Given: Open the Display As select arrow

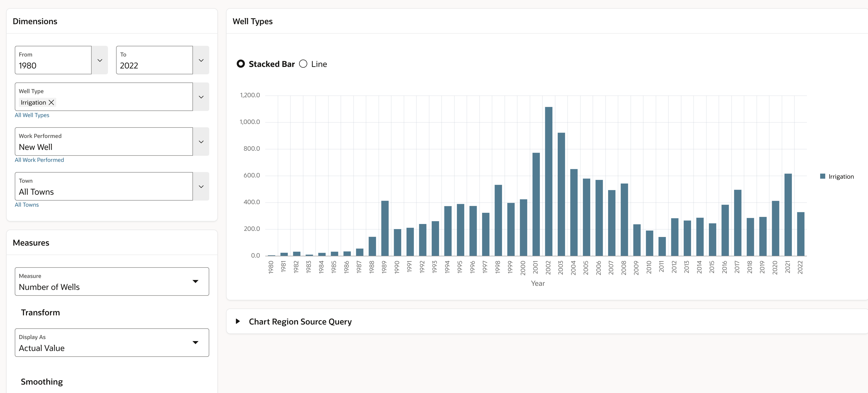Looking at the screenshot, I should (195, 342).
